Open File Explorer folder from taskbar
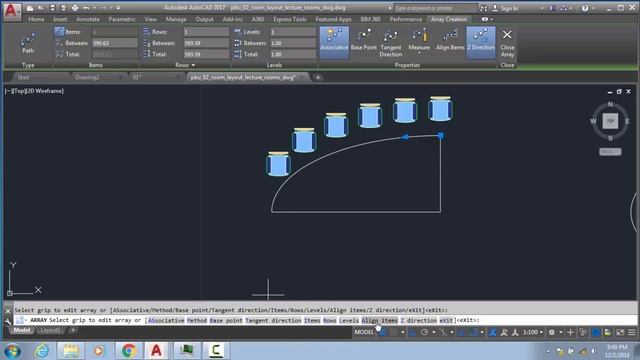640x360 pixels. click(71, 351)
